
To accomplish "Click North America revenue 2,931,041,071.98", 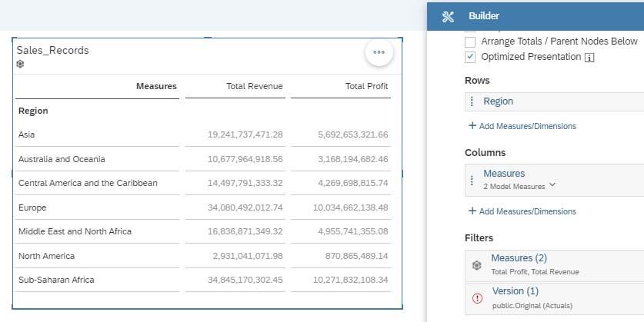I will [248, 256].
